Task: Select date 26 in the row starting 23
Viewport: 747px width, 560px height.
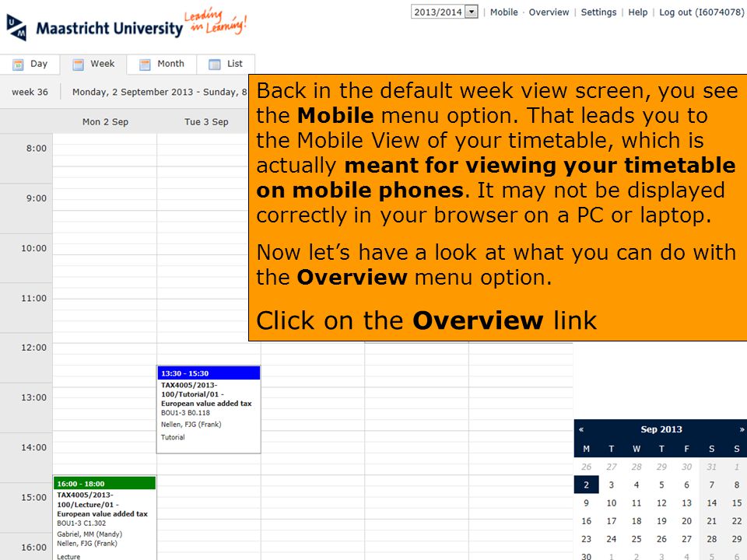Action: click(x=661, y=539)
